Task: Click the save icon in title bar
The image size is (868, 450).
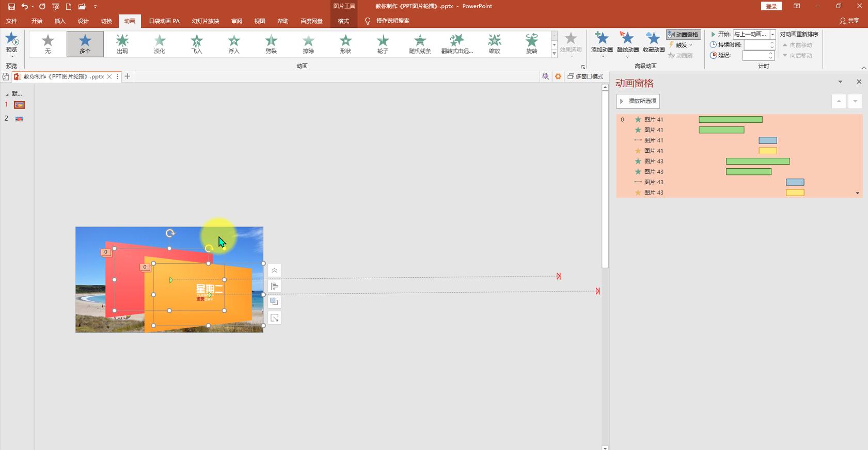Action: [x=11, y=7]
